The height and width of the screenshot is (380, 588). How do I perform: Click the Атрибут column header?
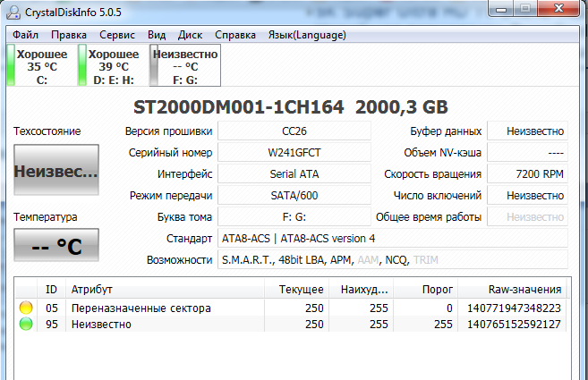click(165, 290)
